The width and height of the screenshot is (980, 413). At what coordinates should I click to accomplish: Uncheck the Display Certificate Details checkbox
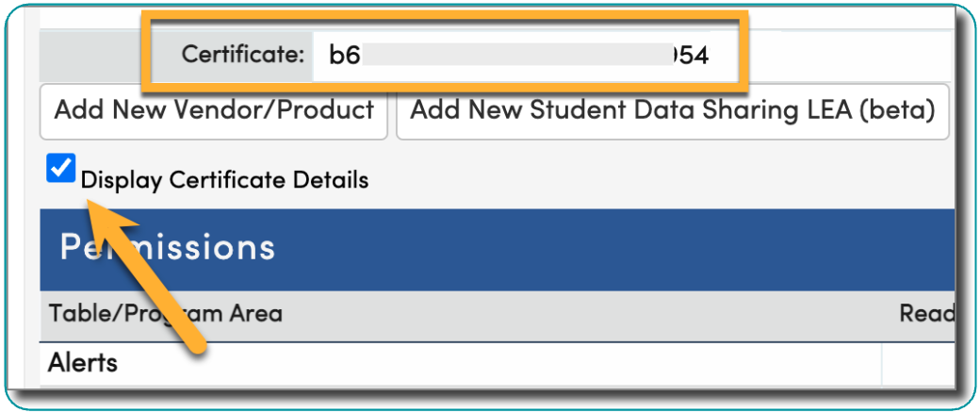tap(61, 169)
